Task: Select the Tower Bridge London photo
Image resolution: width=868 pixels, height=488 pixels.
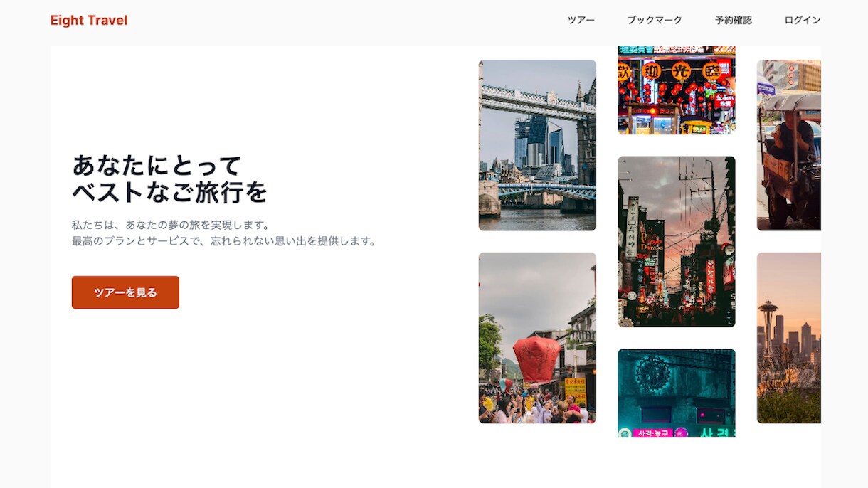Action: [537, 145]
